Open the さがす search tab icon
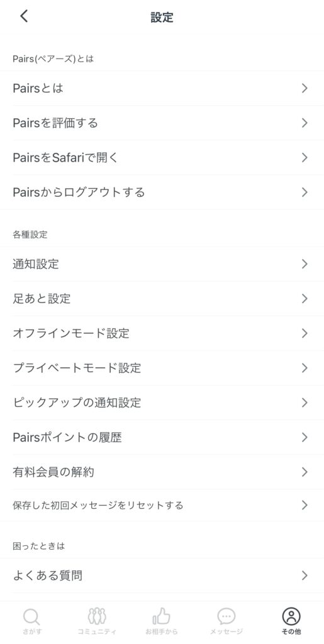The height and width of the screenshot is (644, 324). click(x=31, y=616)
